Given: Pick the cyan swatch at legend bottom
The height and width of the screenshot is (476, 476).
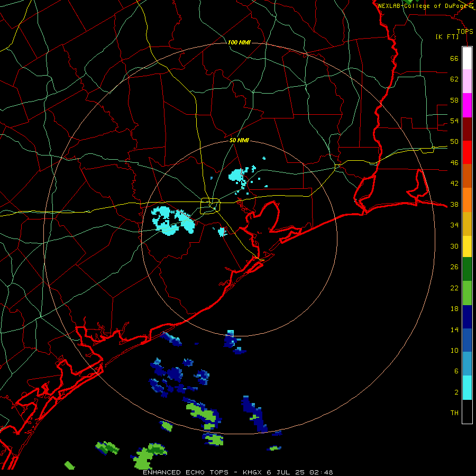Looking at the screenshot, I should (467, 388).
